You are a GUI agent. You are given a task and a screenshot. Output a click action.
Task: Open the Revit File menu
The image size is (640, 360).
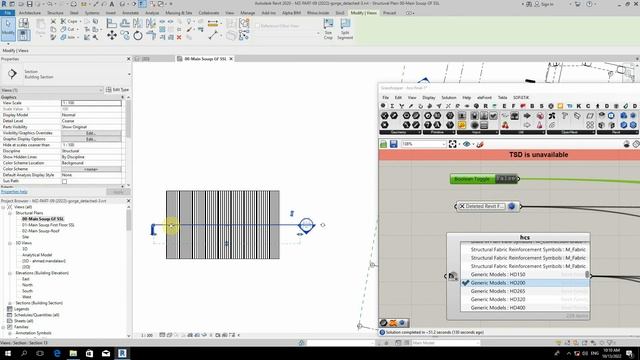click(7, 13)
